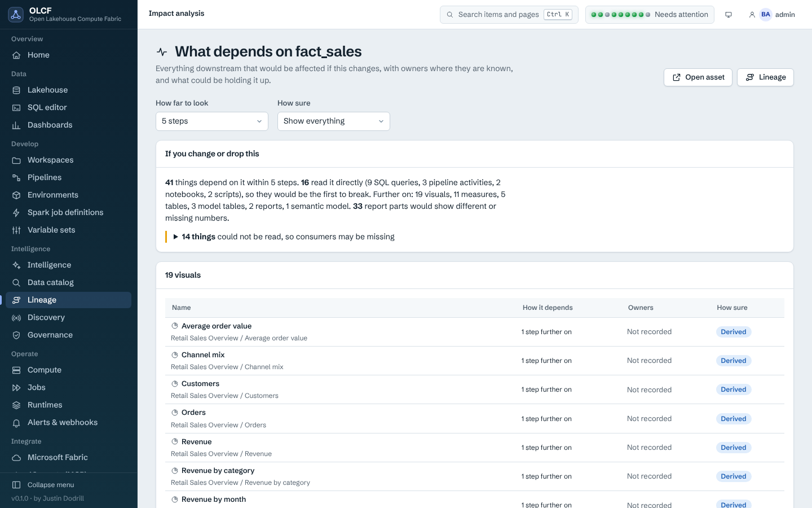Click the search items and pages field
Image resolution: width=812 pixels, height=508 pixels.
click(509, 15)
